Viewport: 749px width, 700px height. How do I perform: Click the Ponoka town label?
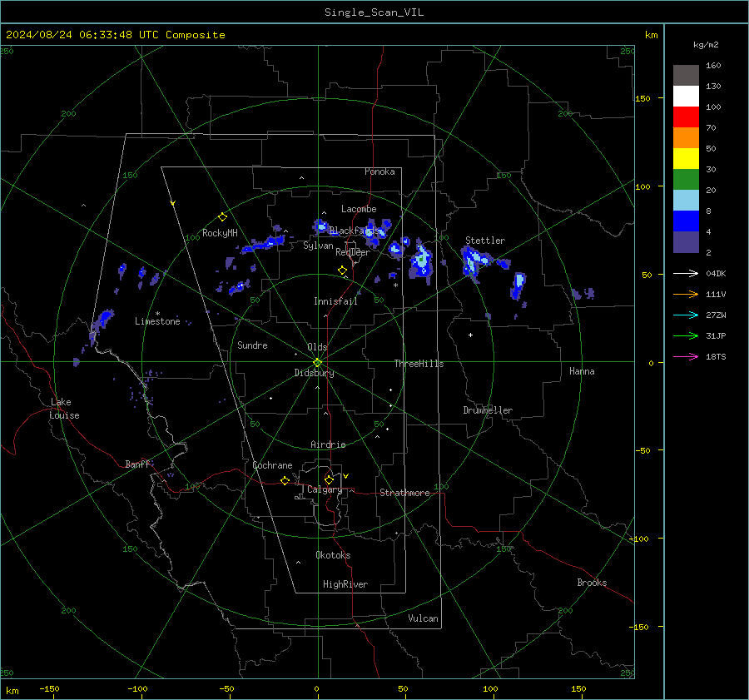pos(379,171)
